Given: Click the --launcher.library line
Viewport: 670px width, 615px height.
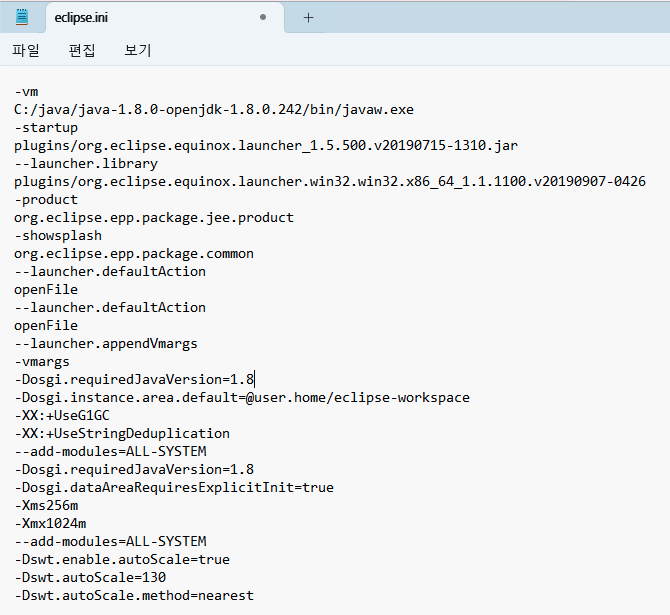Looking at the screenshot, I should [86, 164].
